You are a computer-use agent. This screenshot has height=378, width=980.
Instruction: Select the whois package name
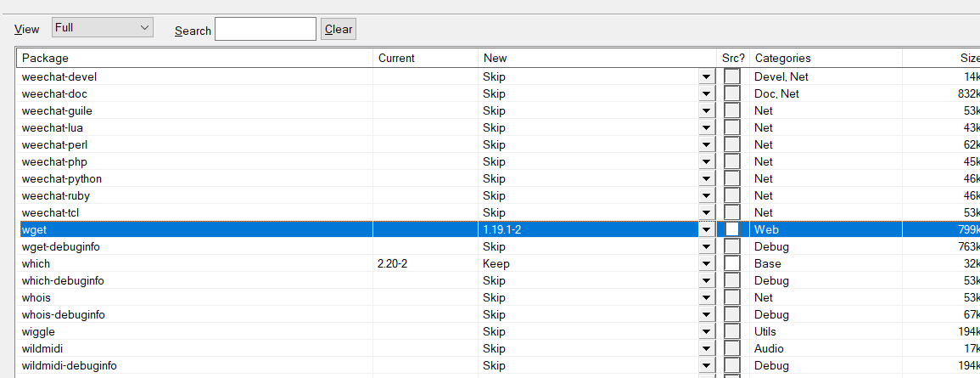click(x=36, y=297)
